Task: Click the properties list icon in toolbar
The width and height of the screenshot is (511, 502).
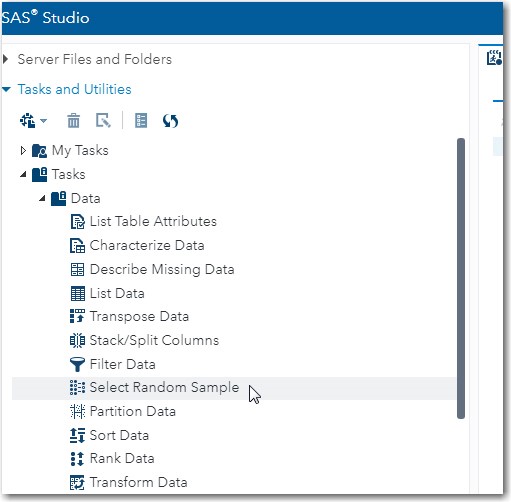Action: click(141, 121)
